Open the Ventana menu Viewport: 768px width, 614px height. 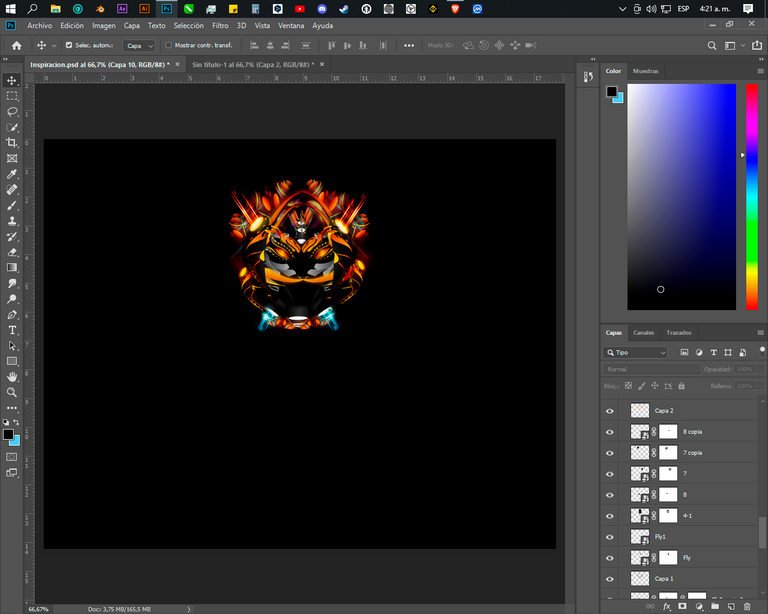[x=291, y=25]
